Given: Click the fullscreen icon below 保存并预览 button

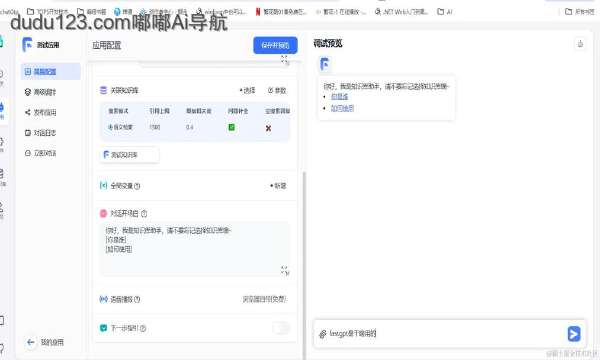Looking at the screenshot, I should pyautogui.click(x=284, y=59).
